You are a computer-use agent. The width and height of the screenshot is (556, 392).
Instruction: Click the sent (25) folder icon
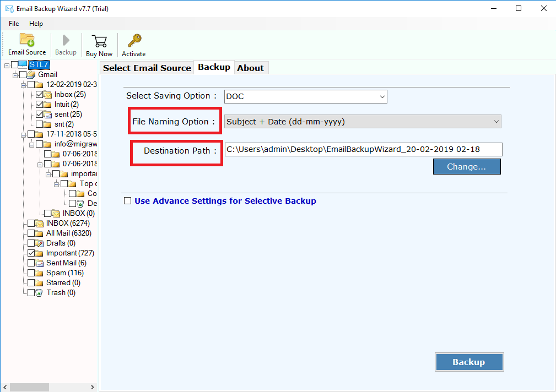[x=47, y=115]
